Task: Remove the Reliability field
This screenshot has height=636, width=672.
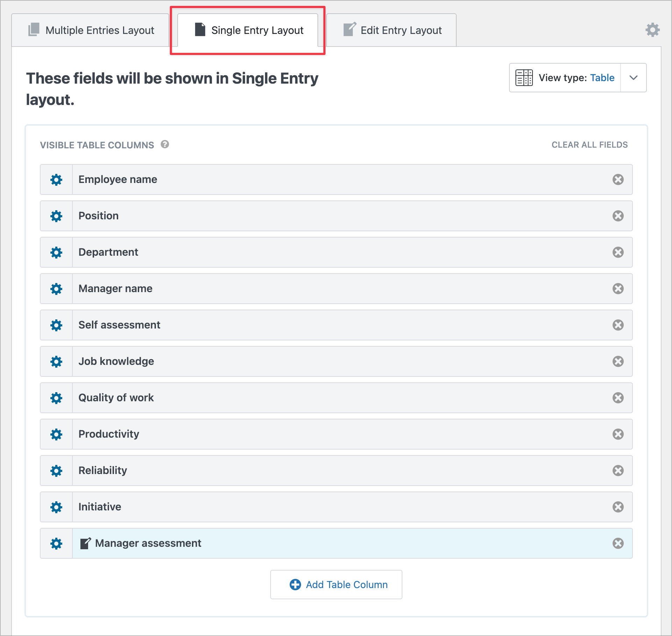Action: tap(618, 471)
